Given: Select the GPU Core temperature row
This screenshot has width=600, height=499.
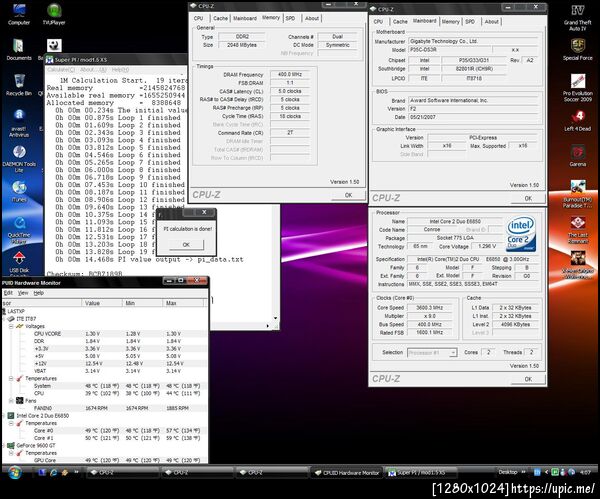Looking at the screenshot, I should [104, 460].
